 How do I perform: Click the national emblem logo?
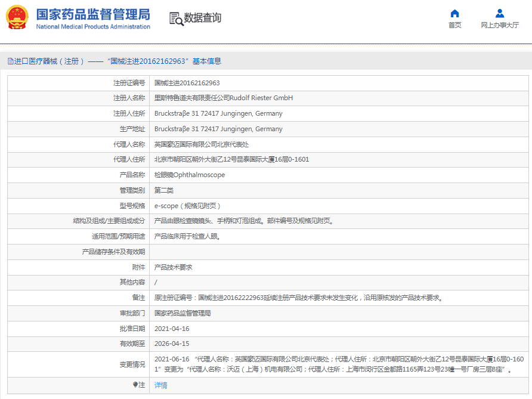(17, 18)
